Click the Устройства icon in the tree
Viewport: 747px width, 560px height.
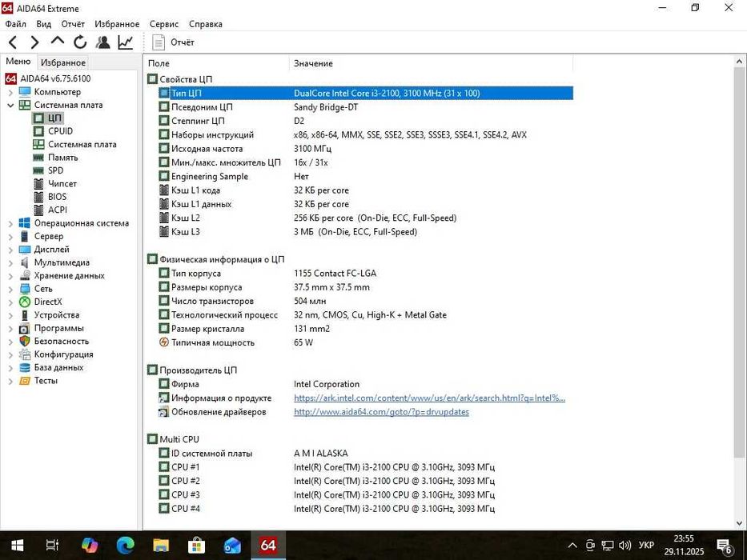click(x=25, y=314)
